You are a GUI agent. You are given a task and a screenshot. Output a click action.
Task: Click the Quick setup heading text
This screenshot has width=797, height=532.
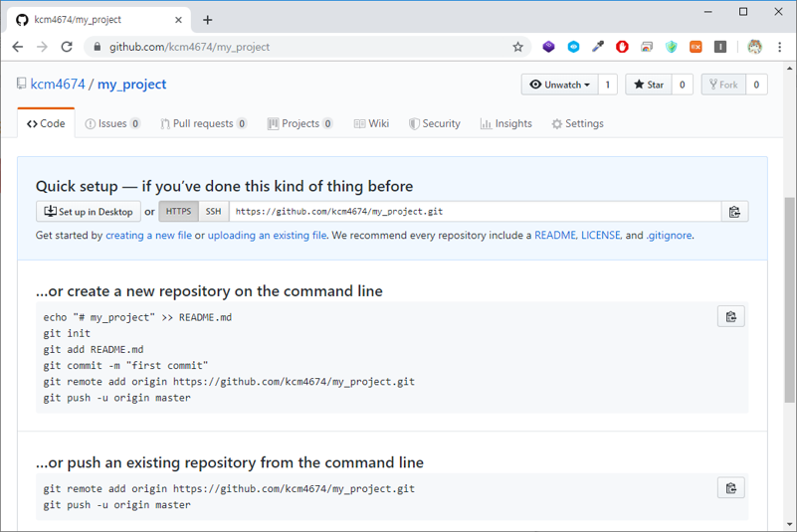(x=224, y=186)
